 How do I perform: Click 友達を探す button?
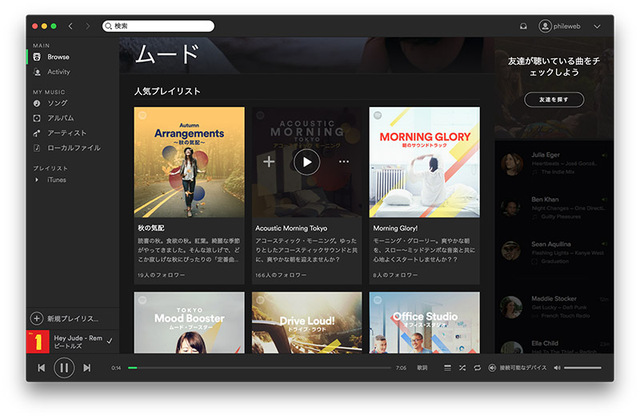coord(554,100)
